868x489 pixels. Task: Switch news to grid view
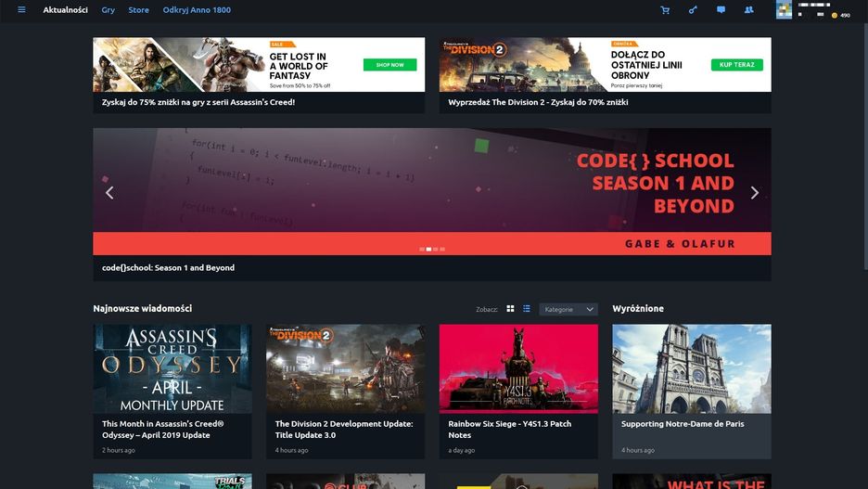(510, 309)
